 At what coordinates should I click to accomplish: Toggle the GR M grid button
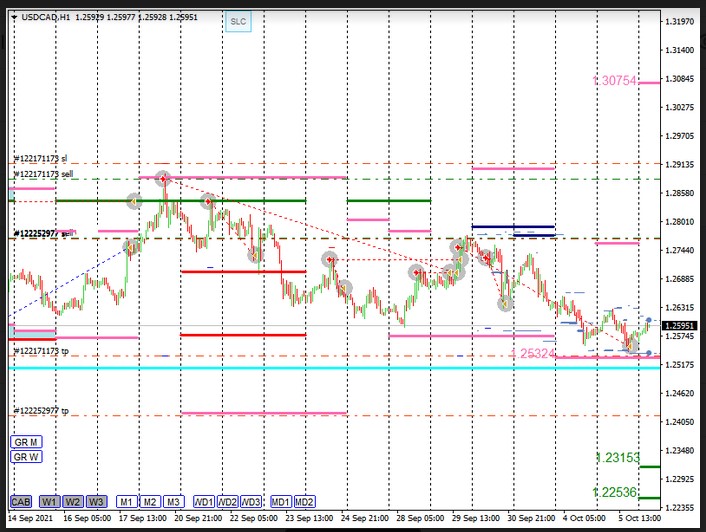coord(25,442)
